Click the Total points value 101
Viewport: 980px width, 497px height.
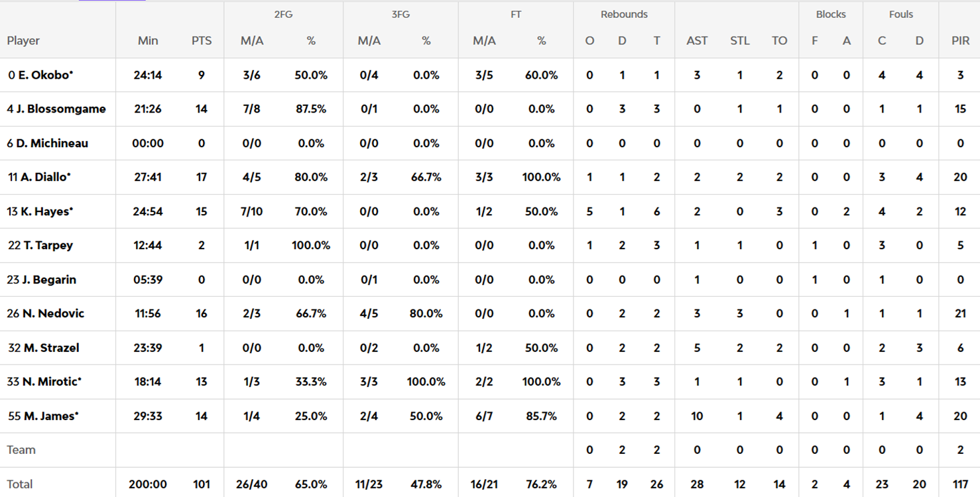click(x=202, y=484)
